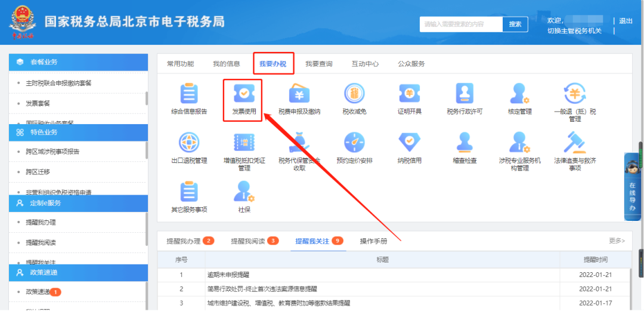Open 城市维护建设税 缴款结果提醒 row
The height and width of the screenshot is (311, 644).
(x=394, y=303)
